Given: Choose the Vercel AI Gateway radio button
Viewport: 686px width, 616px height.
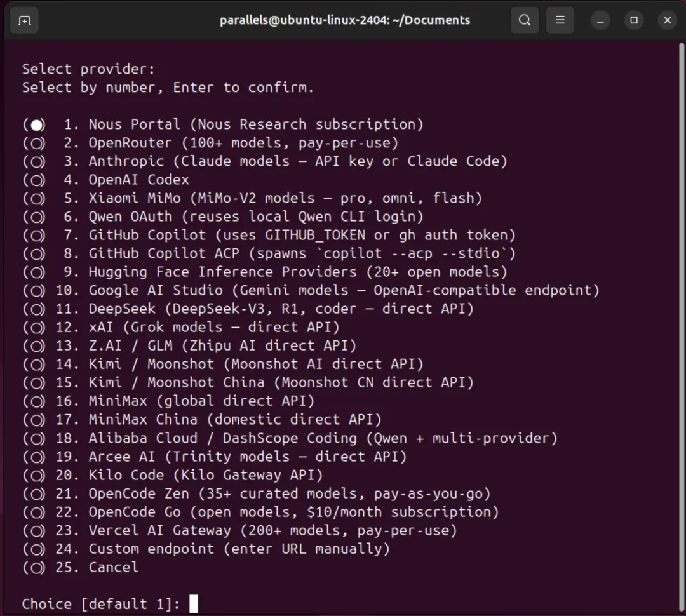Looking at the screenshot, I should (x=37, y=530).
